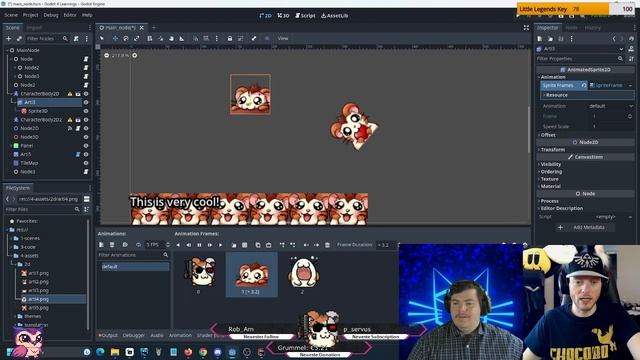The height and width of the screenshot is (360, 640).
Task: Toggle visibility of Art3 node
Action: point(86,102)
